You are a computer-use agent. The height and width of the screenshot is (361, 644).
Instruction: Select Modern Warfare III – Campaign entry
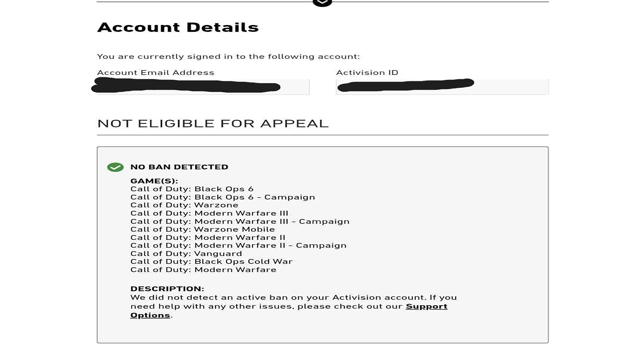(240, 221)
